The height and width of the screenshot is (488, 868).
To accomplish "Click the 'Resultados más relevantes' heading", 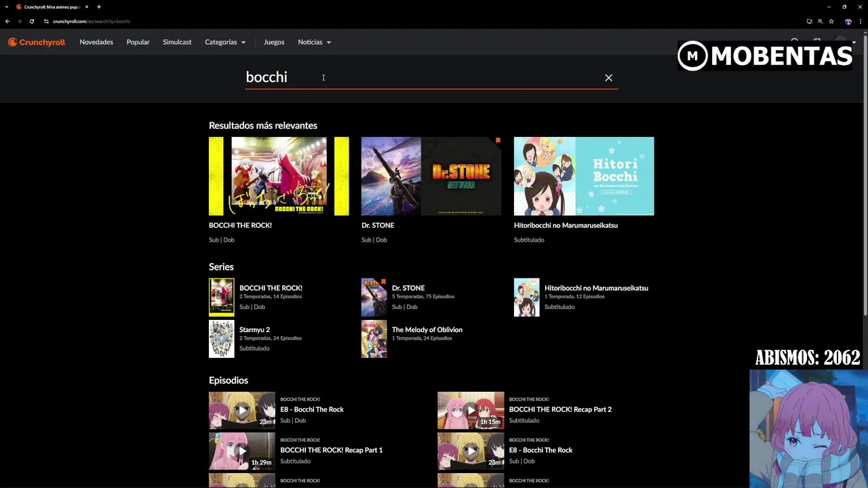I will 263,125.
